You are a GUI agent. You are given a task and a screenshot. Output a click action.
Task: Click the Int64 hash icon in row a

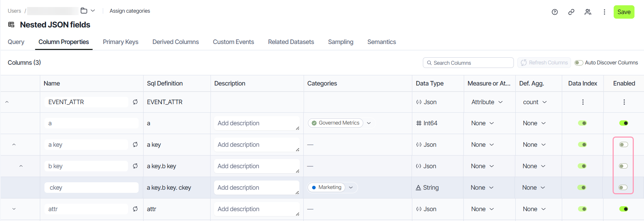click(x=419, y=123)
